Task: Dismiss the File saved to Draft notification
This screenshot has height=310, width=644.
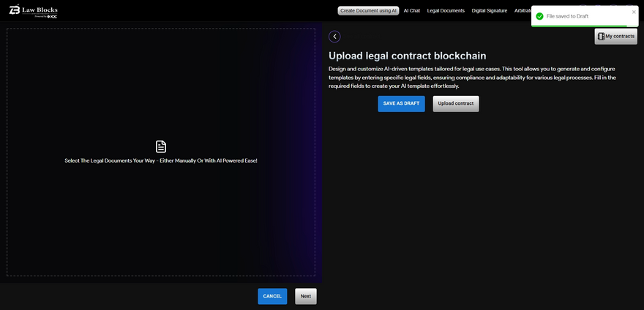Action: 634,12
